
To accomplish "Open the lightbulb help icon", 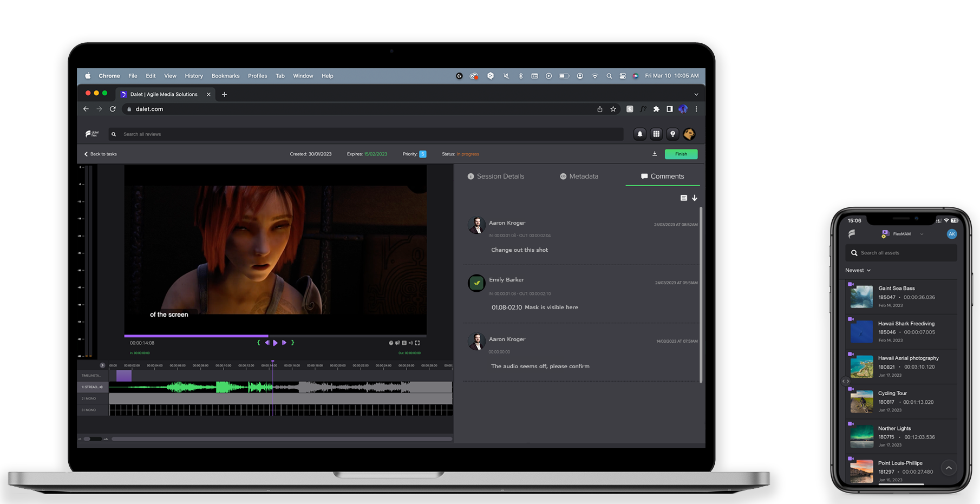I will [x=672, y=134].
